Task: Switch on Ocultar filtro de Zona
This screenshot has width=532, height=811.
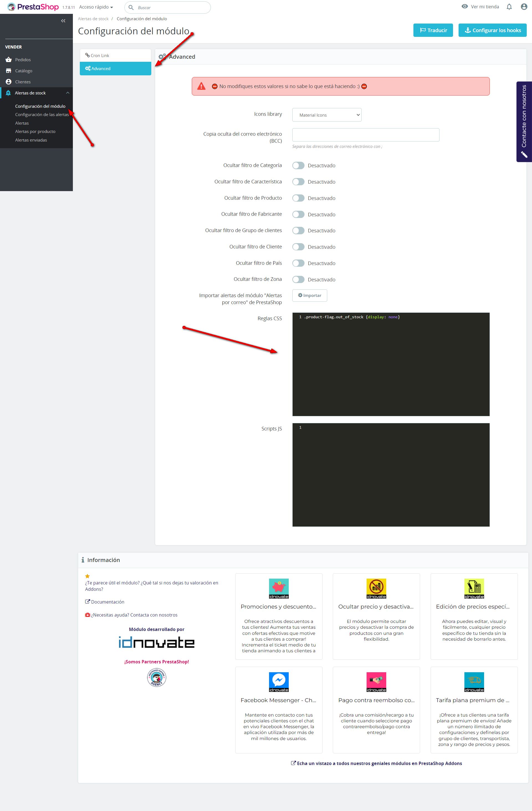Action: (298, 279)
